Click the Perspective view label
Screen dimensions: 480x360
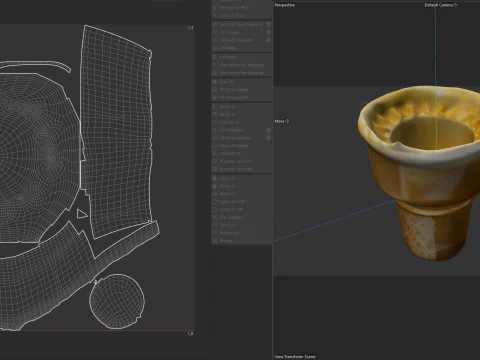coord(284,5)
